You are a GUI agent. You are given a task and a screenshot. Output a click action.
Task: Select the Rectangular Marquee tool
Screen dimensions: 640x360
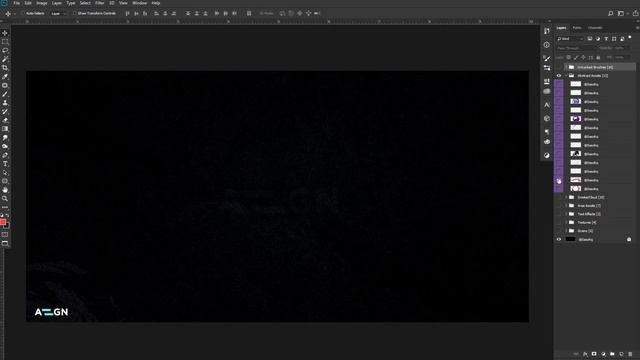(x=5, y=42)
